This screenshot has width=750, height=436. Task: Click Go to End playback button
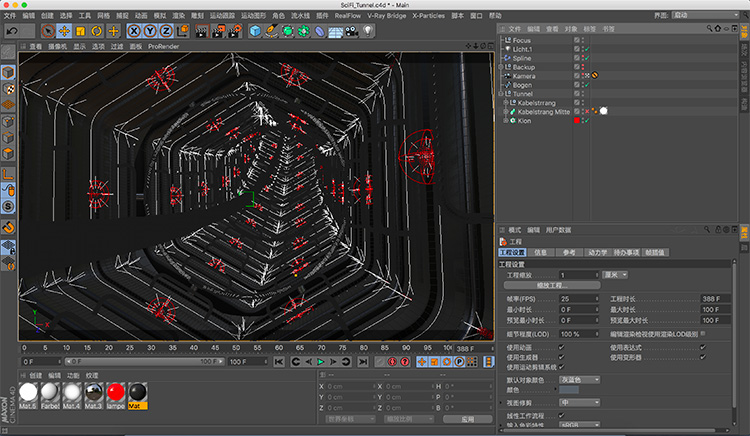[363, 362]
